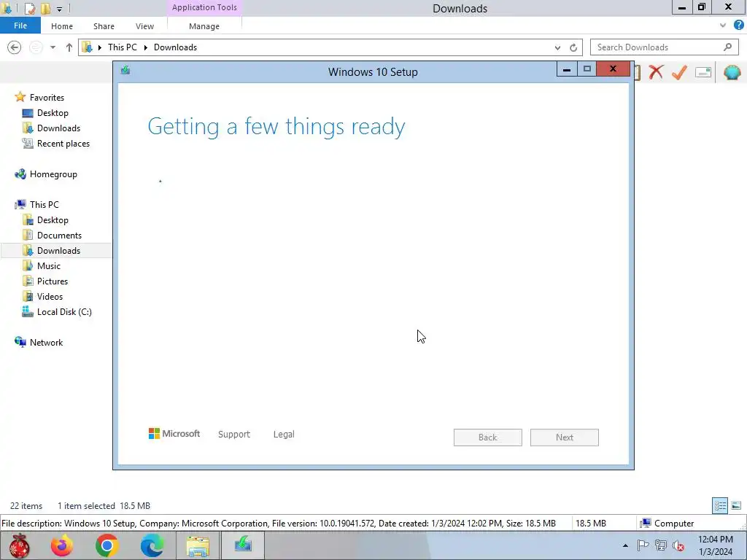Click the taskbar clock and date
This screenshot has height=560, width=747.
715,545
